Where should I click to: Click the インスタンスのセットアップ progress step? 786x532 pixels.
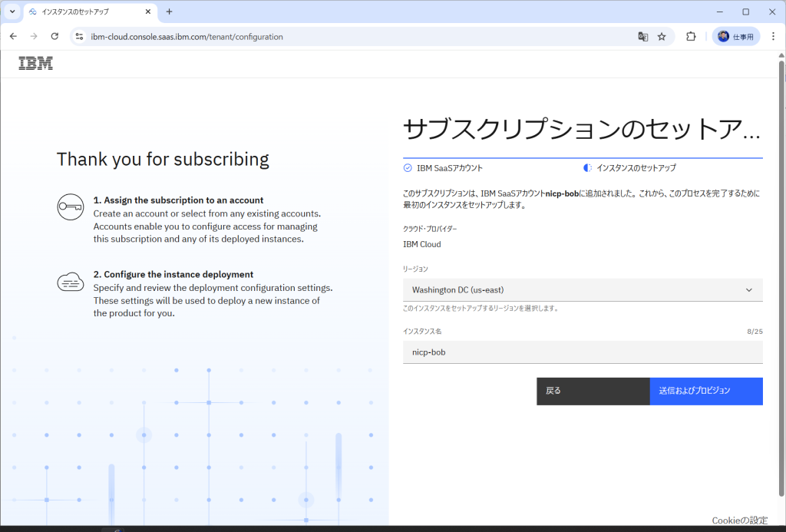point(629,168)
